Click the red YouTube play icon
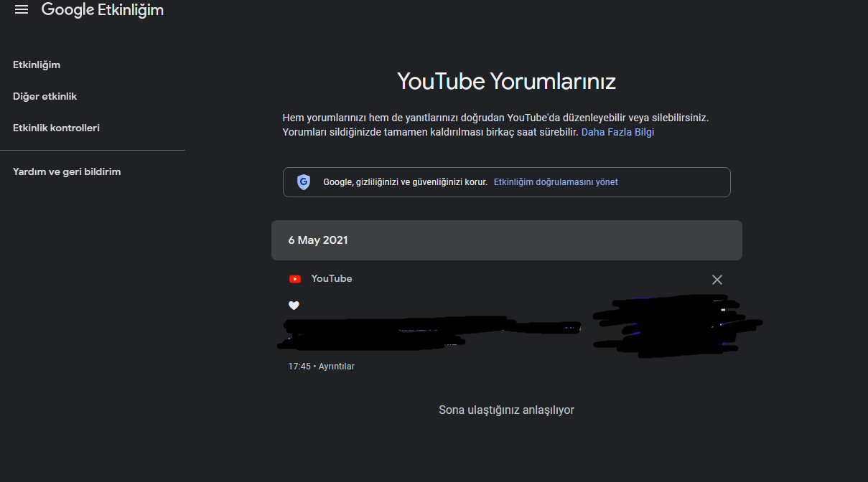Viewport: 868px width, 482px height. [x=294, y=279]
